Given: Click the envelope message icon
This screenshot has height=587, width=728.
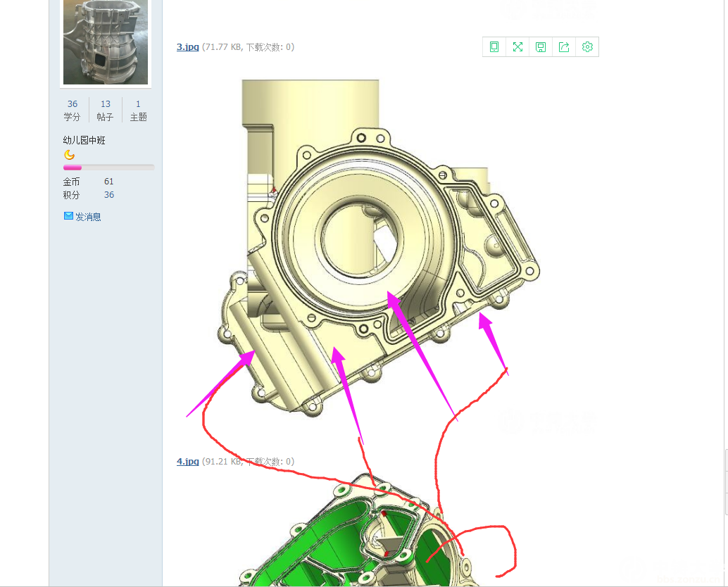Looking at the screenshot, I should 68,216.
